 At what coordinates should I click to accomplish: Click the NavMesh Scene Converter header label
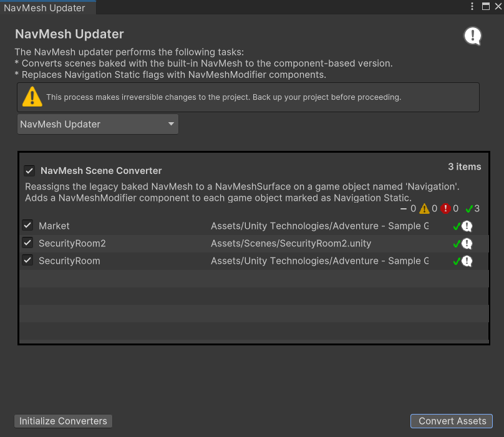coord(100,170)
